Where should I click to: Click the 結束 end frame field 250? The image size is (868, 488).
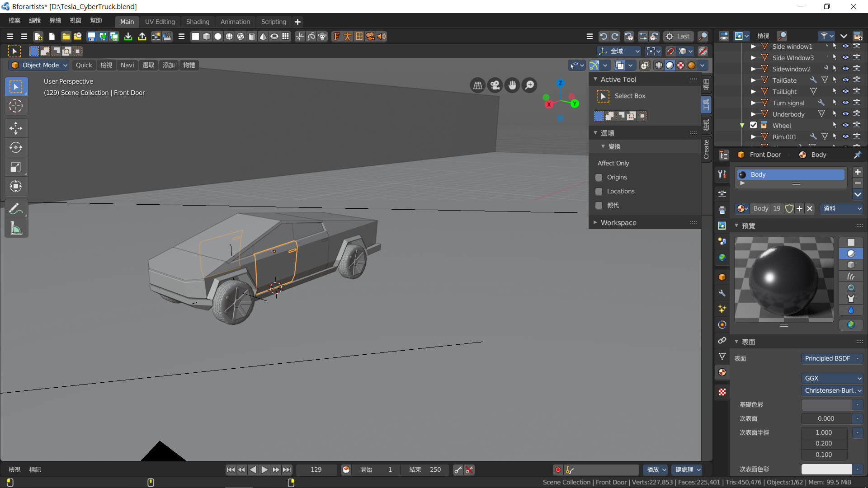[425, 470]
